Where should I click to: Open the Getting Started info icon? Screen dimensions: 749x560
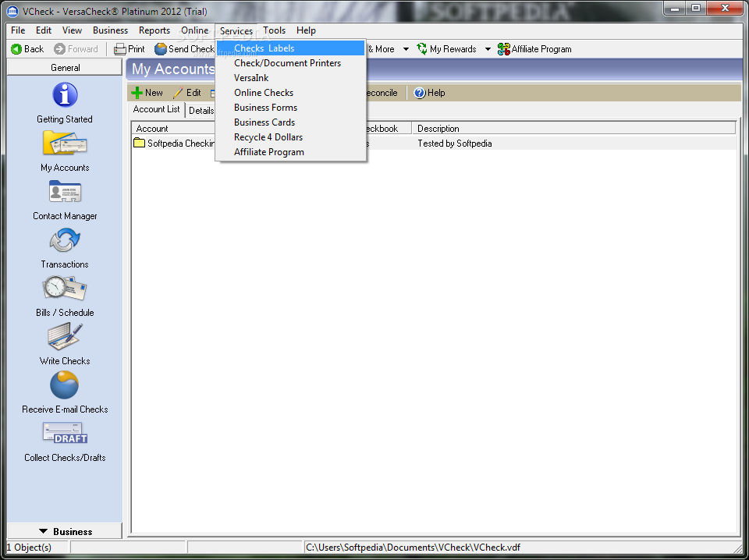coord(65,94)
